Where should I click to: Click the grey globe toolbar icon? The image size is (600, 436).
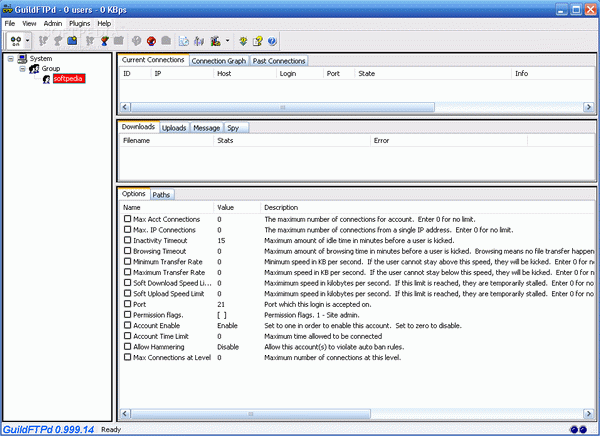click(x=136, y=41)
